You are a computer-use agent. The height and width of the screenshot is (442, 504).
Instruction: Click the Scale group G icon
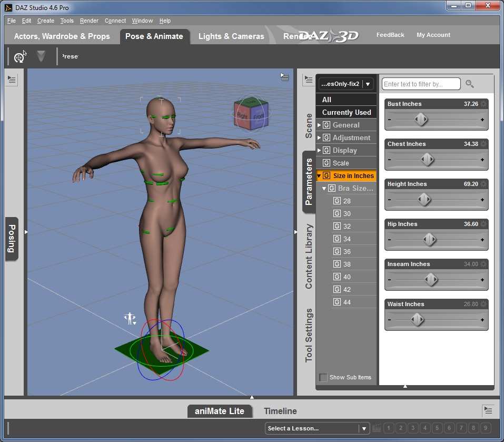click(x=326, y=163)
